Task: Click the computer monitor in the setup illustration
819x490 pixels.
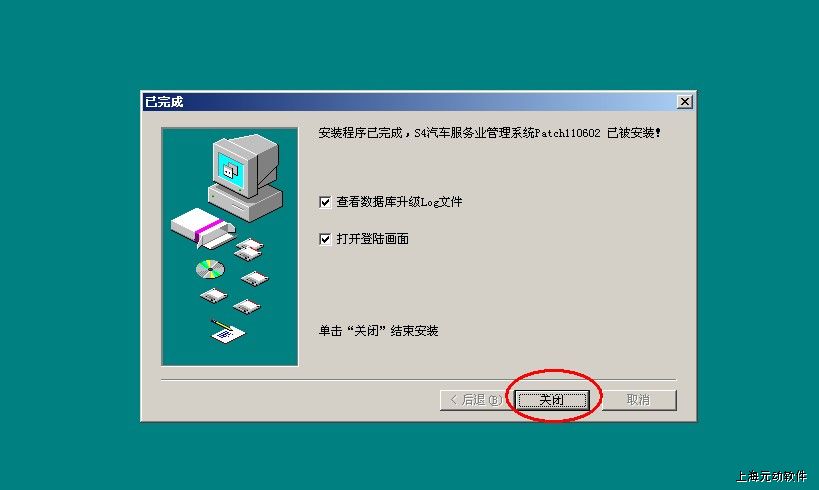Action: tap(244, 166)
